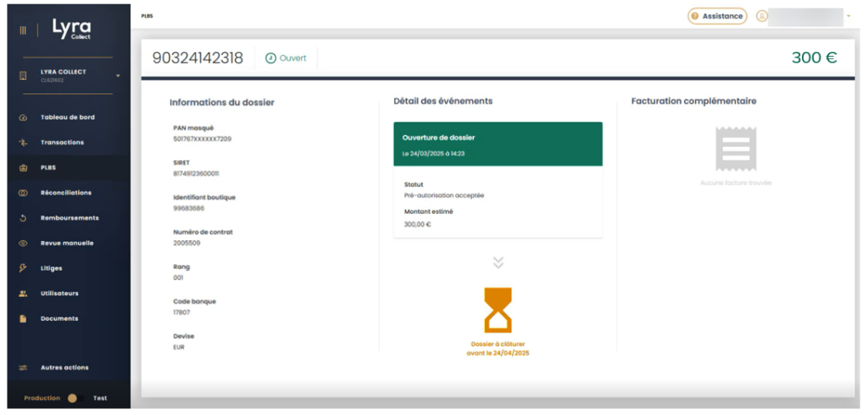Click the Montant estimé value 300,00 €
This screenshot has height=415, width=868.
click(417, 224)
